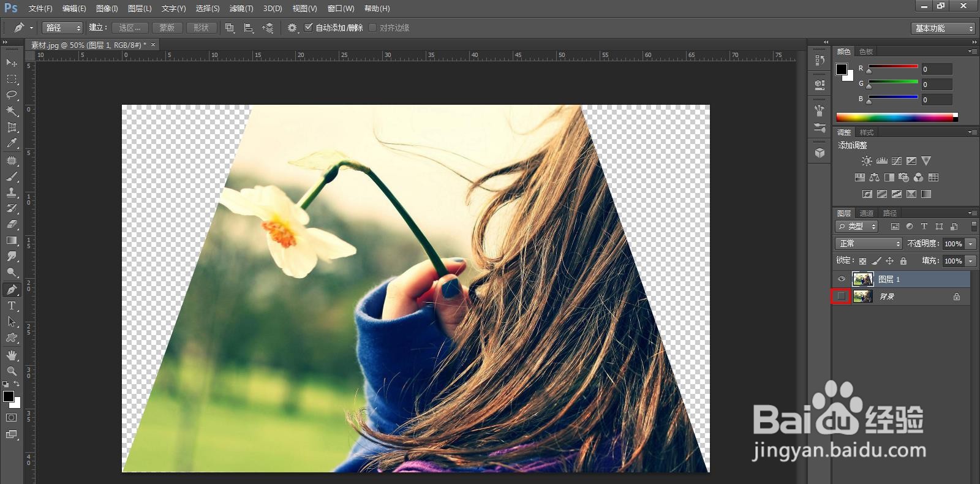This screenshot has width=980, height=484.
Task: Toggle lock image pixels brush icon
Action: coord(876,261)
